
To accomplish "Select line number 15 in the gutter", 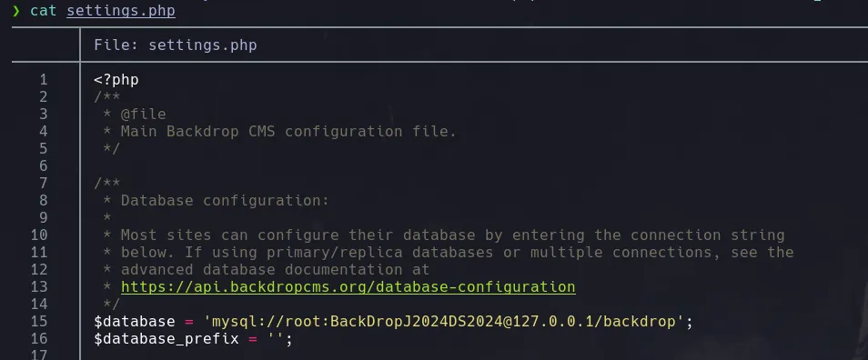I will pos(39,321).
